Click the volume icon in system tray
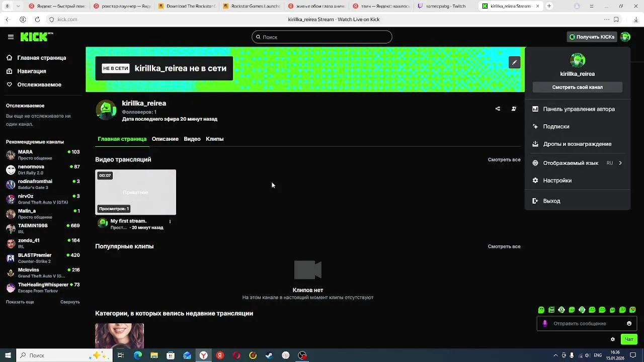 [587, 355]
